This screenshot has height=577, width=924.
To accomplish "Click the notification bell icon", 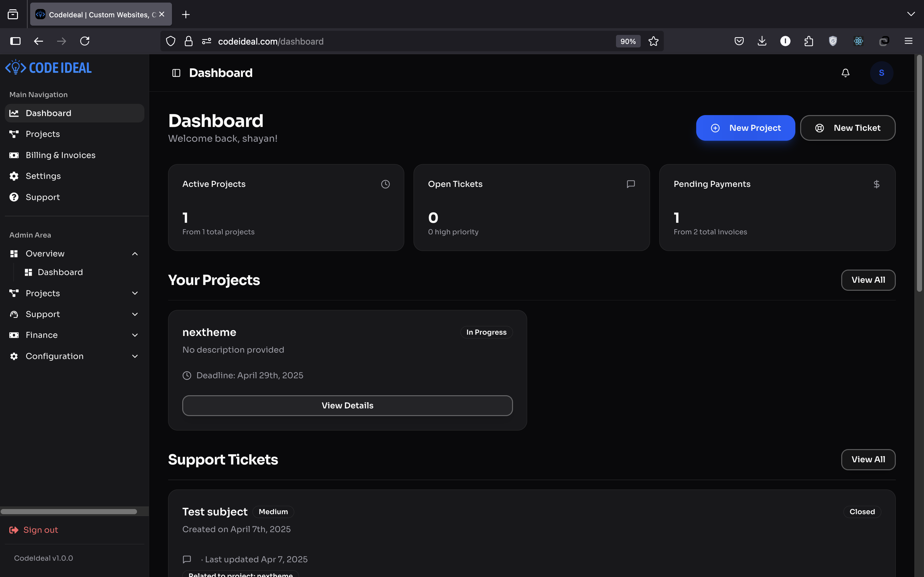I will click(845, 73).
